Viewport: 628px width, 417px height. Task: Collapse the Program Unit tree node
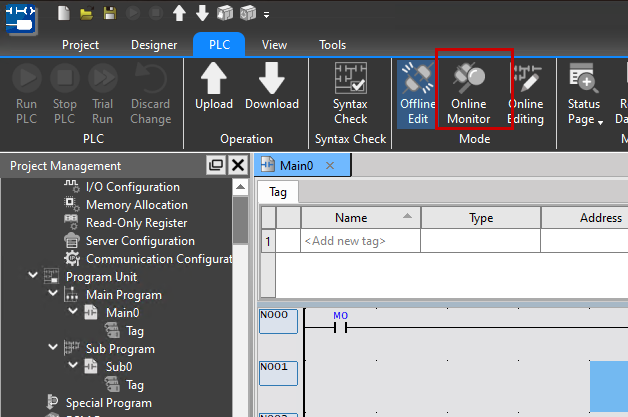pyautogui.click(x=34, y=277)
